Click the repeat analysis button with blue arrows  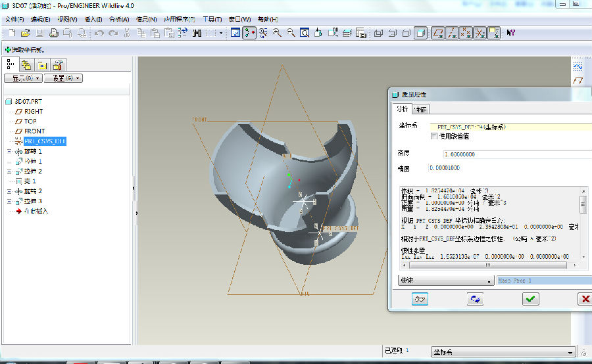click(475, 299)
